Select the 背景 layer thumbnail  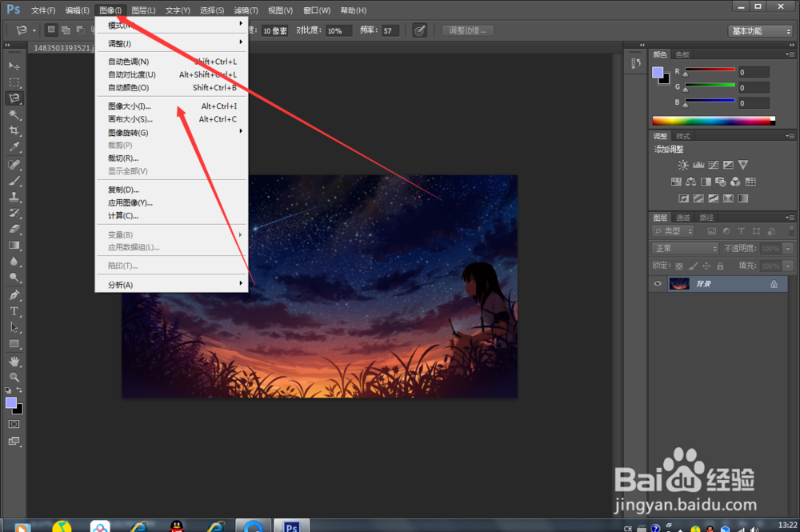coord(679,284)
